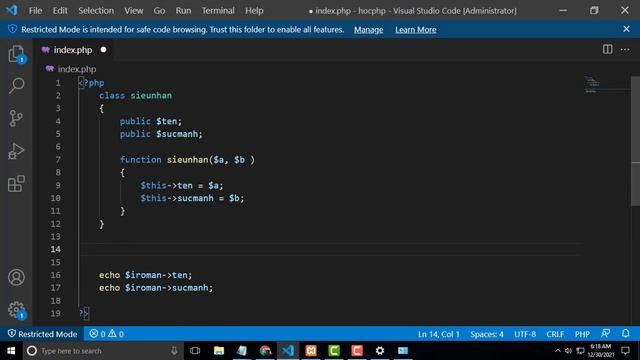
Task: Open XAMPP from the taskbar
Action: tap(311, 351)
